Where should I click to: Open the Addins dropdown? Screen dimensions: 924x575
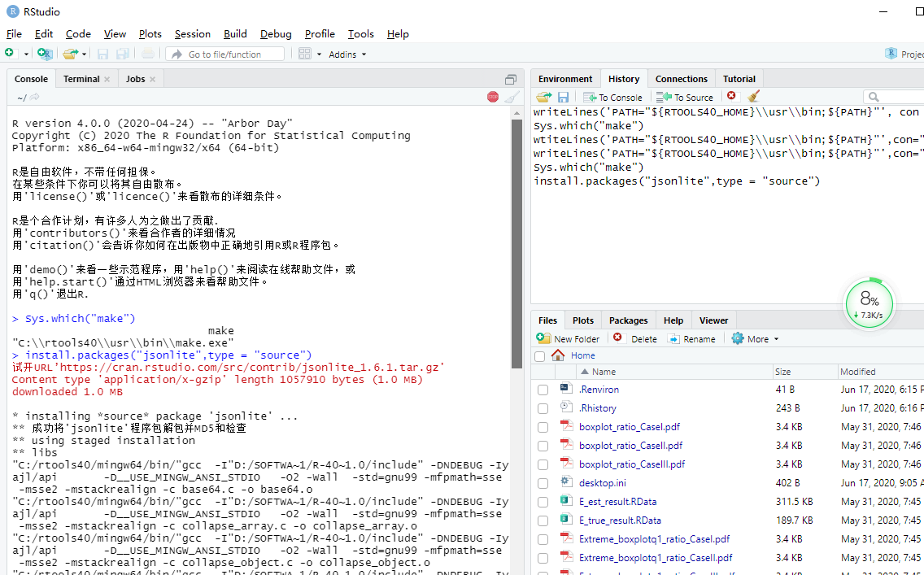pos(347,54)
